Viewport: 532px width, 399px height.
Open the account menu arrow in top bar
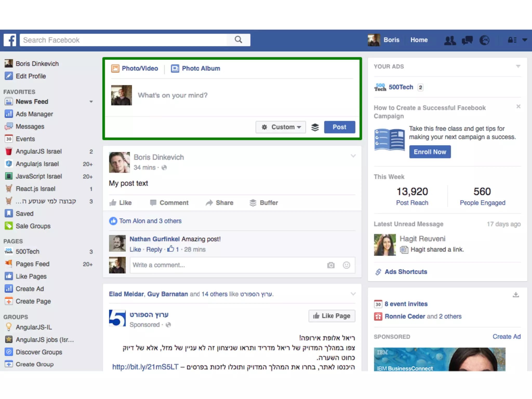coord(525,40)
